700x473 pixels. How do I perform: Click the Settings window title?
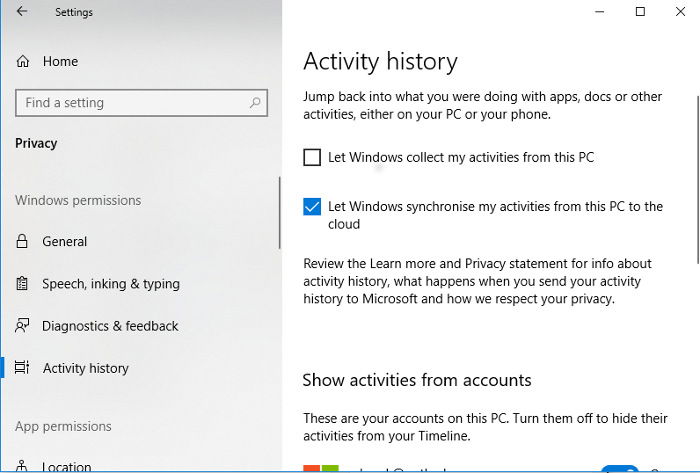click(74, 12)
